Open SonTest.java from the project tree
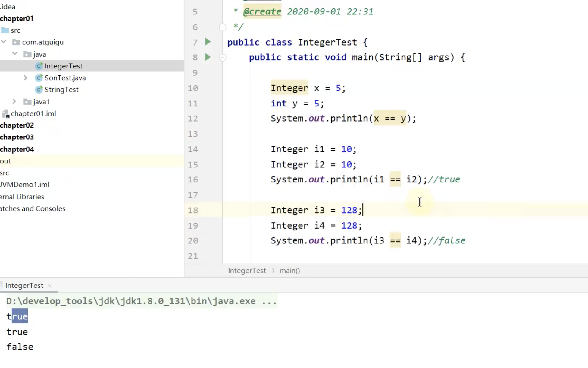The height and width of the screenshot is (368, 588). [x=65, y=78]
